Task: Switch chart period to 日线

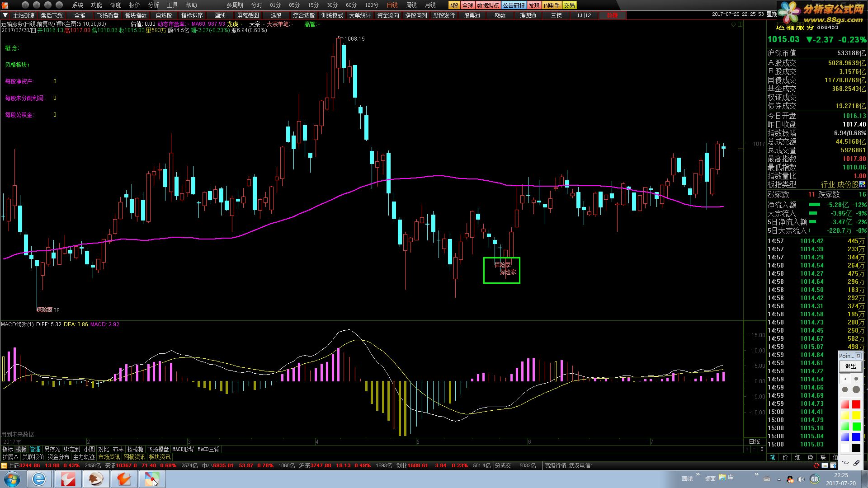Action: pos(392,5)
